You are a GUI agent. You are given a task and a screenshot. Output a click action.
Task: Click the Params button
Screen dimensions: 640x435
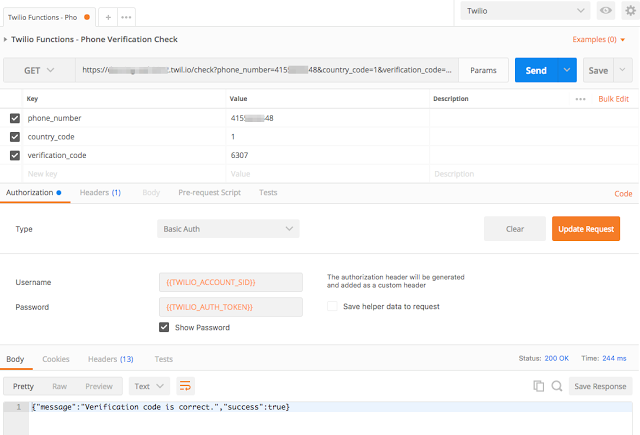[483, 70]
